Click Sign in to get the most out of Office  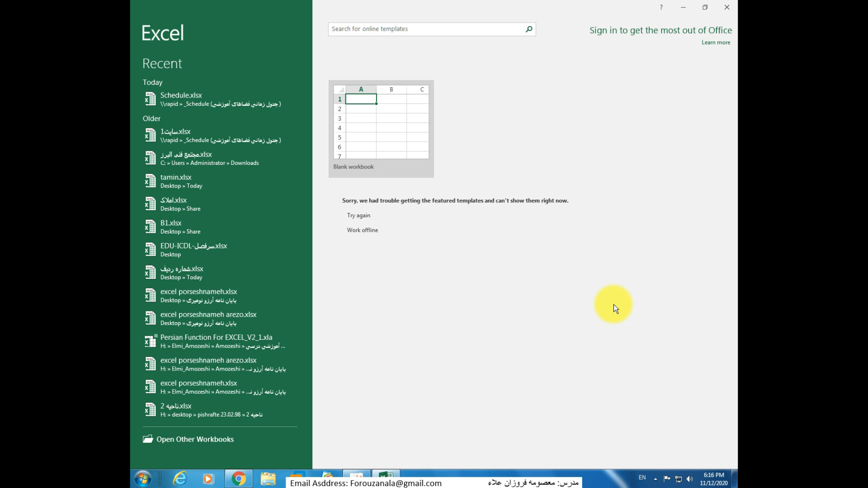pos(660,30)
